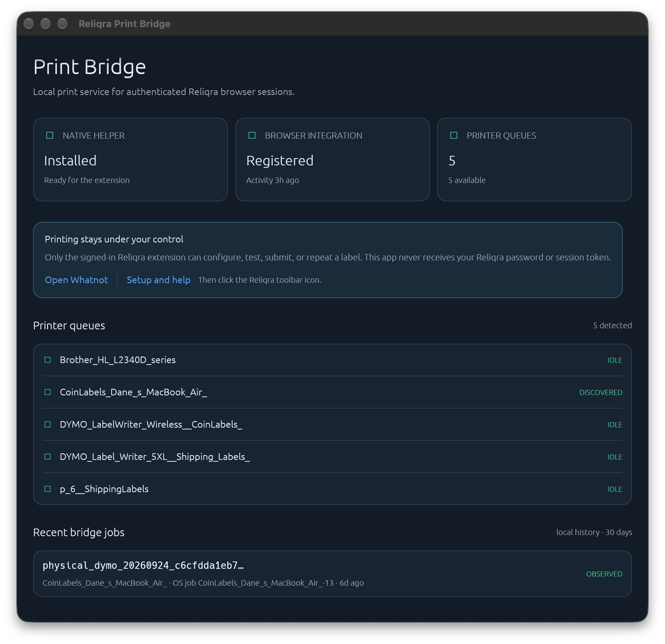Viewport: 665px width, 644px height.
Task: Click status square beside DYMO_LabelWriter_Wireless__CoinLabels_
Action: 47,424
